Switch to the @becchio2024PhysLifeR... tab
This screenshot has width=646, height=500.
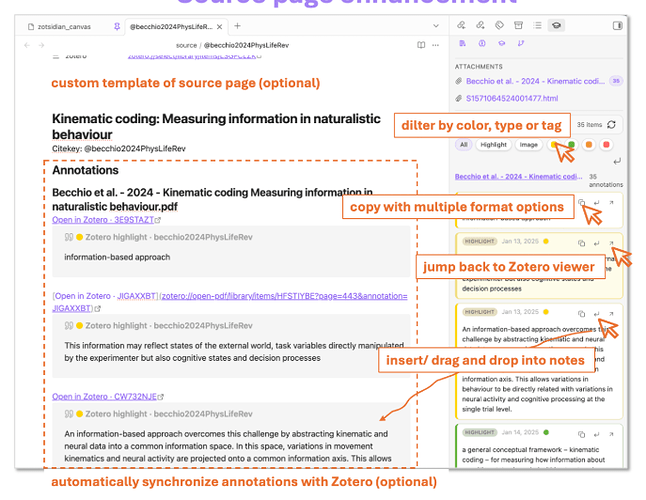(x=171, y=26)
